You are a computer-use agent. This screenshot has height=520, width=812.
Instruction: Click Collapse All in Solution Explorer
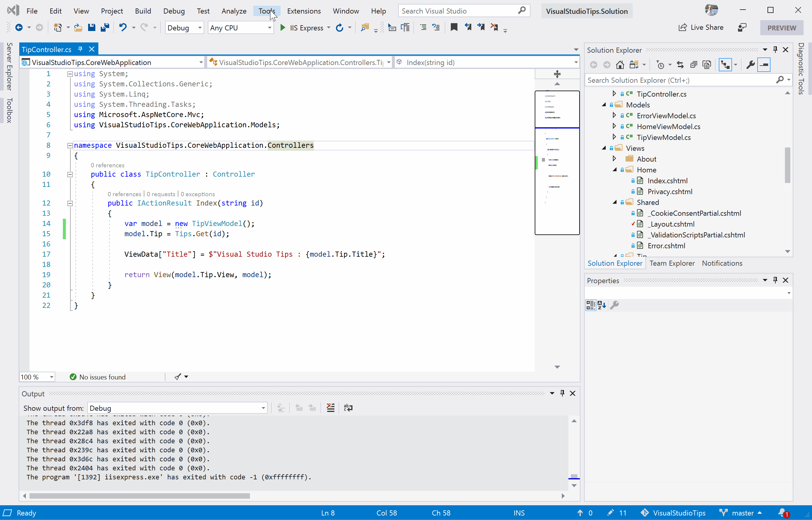[693, 65]
